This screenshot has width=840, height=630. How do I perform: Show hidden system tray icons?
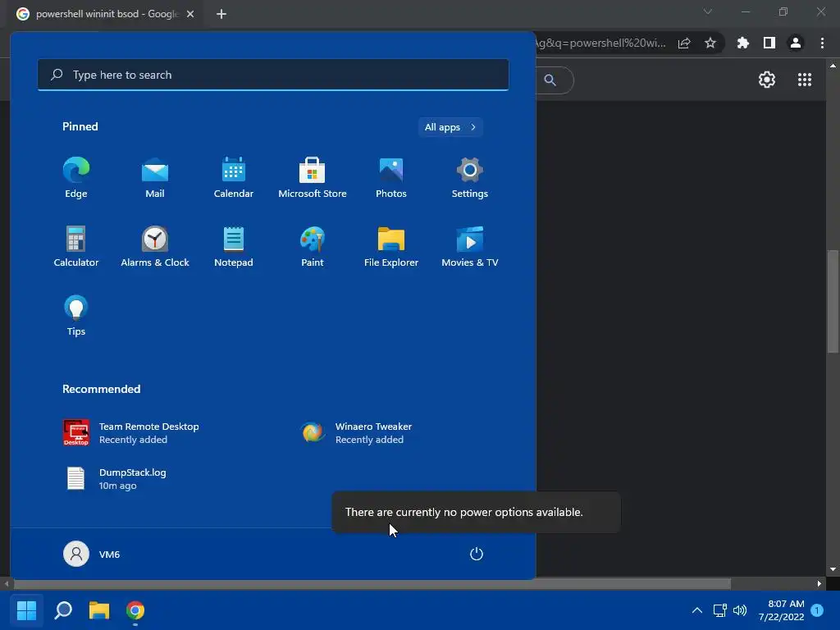coord(697,610)
